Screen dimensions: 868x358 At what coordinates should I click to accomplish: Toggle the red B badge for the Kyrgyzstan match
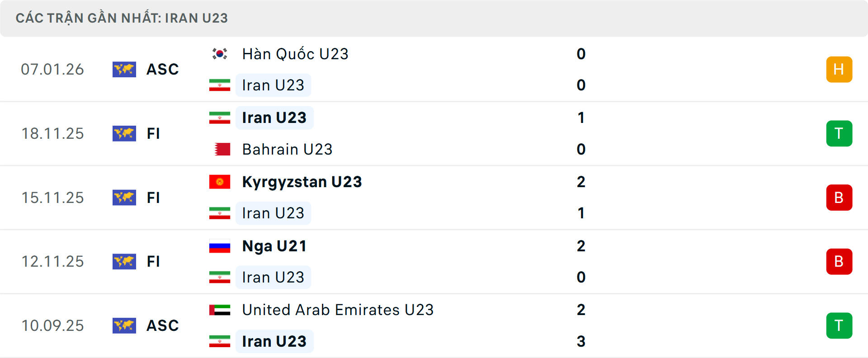point(840,198)
